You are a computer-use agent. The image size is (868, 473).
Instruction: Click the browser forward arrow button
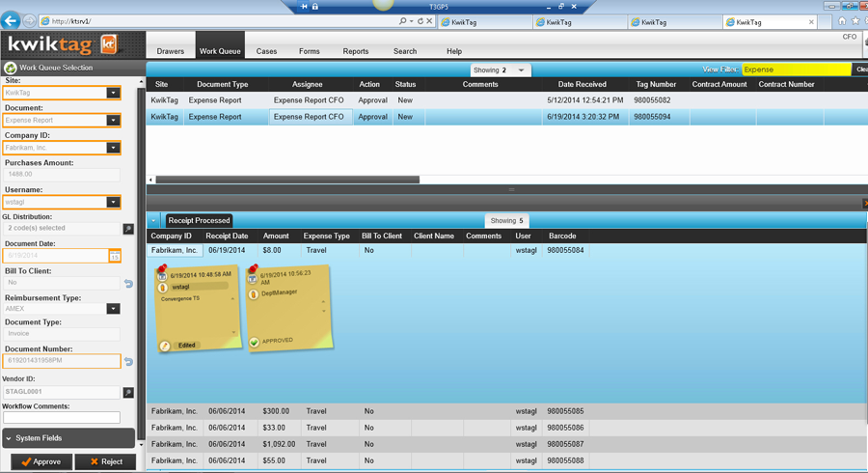[29, 21]
